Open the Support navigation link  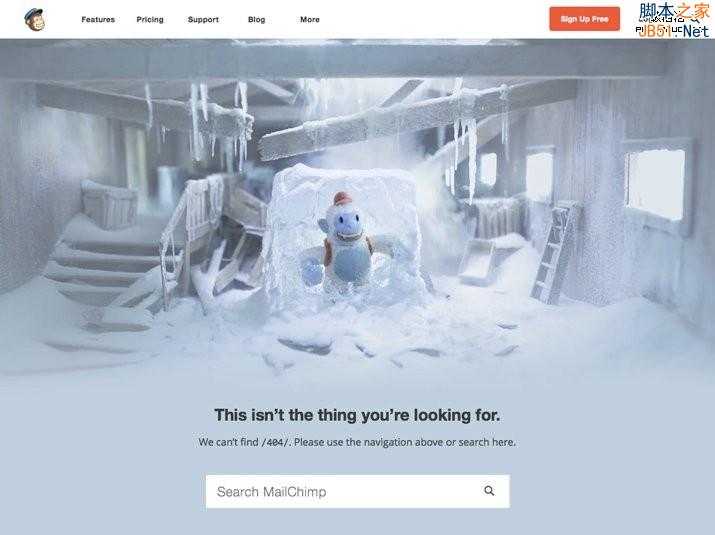[x=203, y=20]
